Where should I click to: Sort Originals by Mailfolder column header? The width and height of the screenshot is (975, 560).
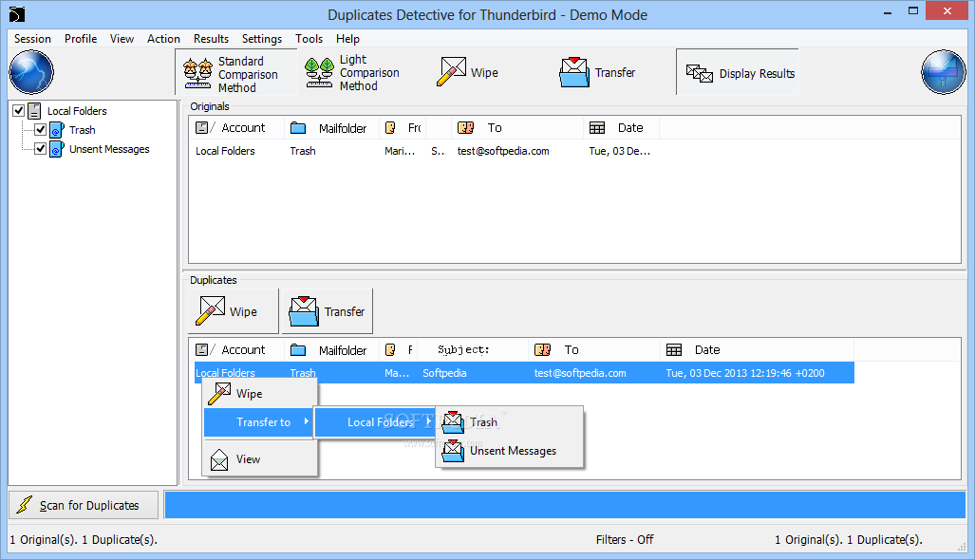(331, 127)
